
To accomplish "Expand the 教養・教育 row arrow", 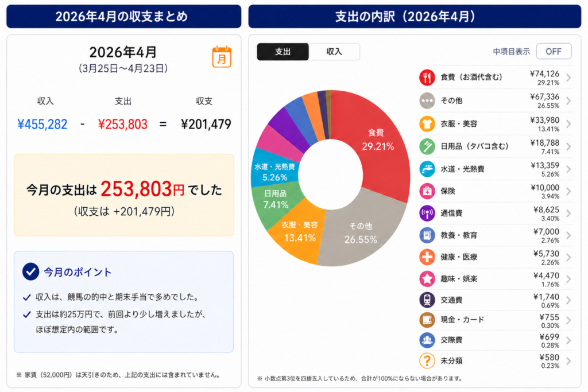I will (568, 235).
